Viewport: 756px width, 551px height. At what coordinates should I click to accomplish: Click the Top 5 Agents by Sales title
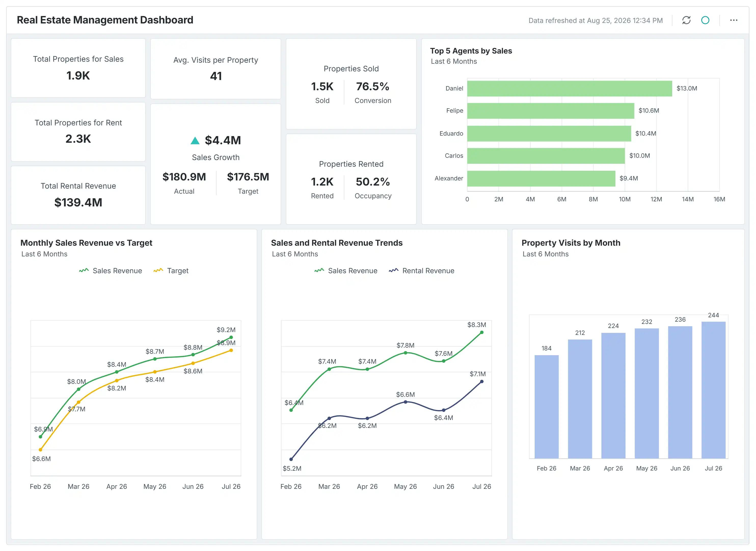(471, 51)
